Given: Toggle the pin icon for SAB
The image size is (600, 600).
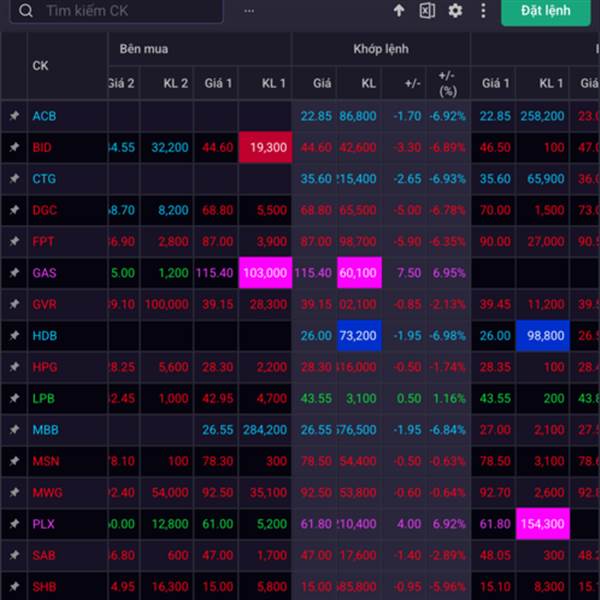Looking at the screenshot, I should 15,555.
